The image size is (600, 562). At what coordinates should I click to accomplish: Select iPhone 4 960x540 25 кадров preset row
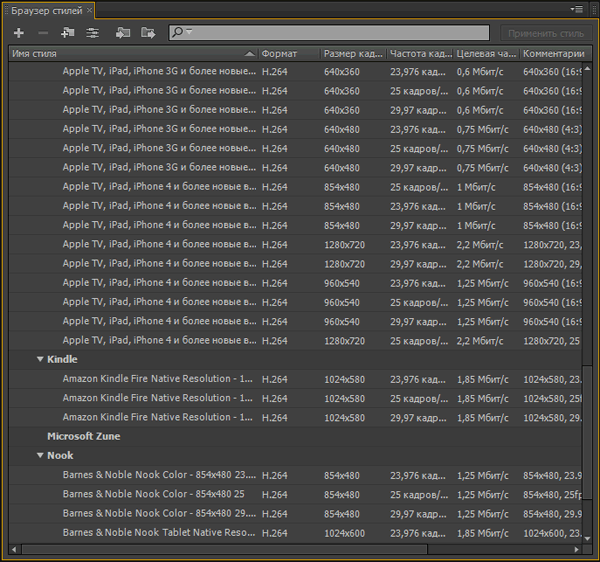[295, 302]
